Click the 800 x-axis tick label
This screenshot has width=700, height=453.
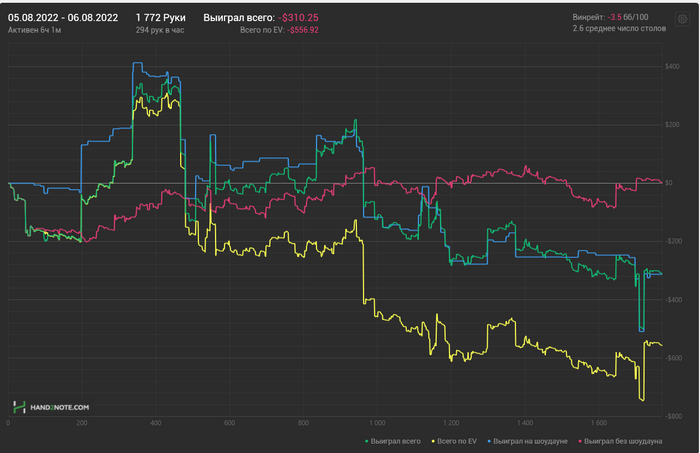(303, 423)
